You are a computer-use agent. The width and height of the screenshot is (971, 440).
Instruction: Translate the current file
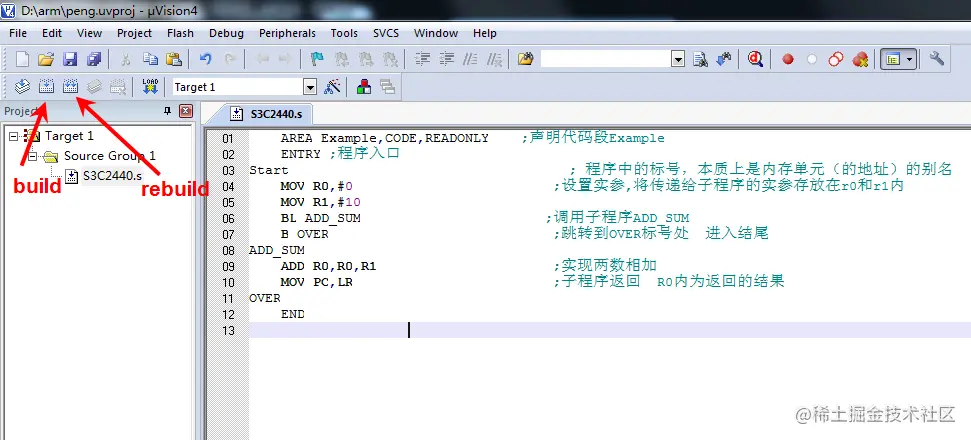tap(22, 87)
